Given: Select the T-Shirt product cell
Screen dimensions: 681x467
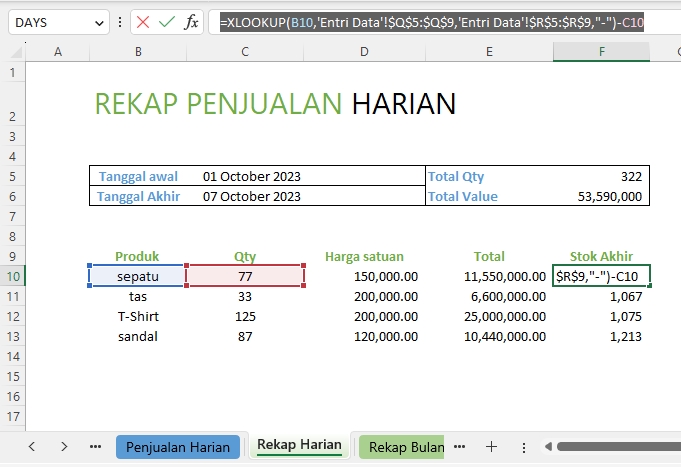Looking at the screenshot, I should (x=138, y=316).
